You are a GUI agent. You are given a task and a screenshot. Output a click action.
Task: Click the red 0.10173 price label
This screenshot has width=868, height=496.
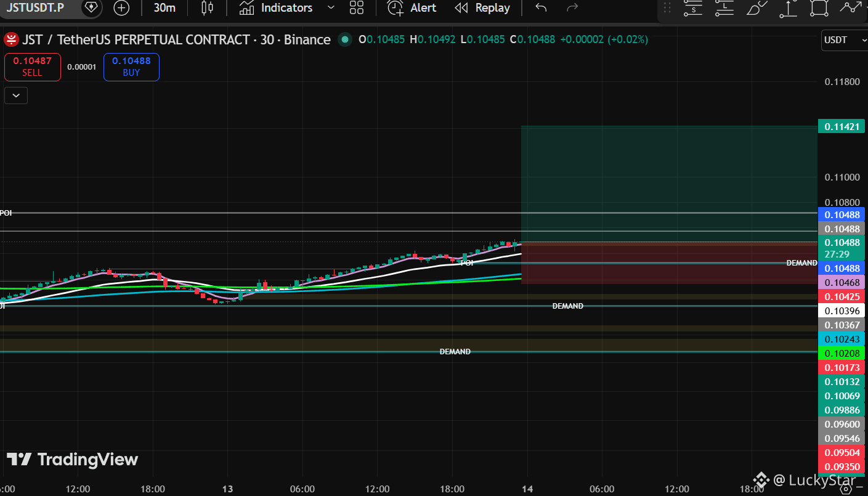pos(841,368)
